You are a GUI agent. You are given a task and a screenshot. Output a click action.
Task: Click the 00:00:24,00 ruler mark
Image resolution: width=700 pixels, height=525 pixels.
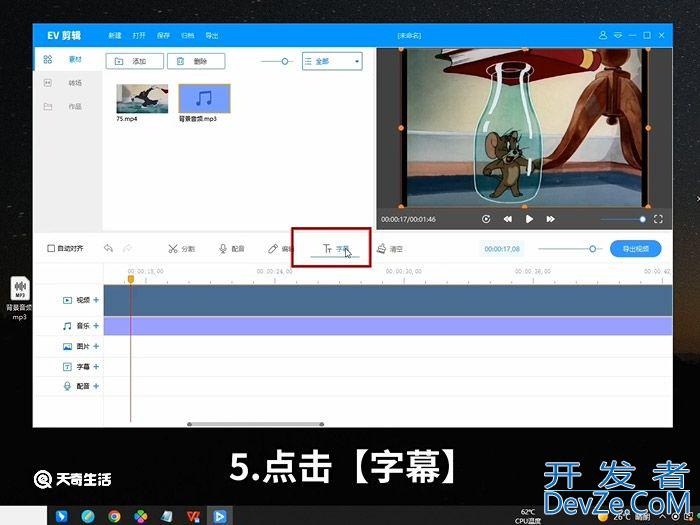pos(274,271)
